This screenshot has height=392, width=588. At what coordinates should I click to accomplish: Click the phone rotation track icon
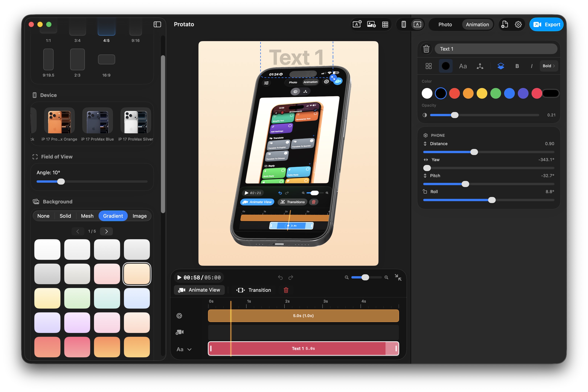(x=179, y=316)
